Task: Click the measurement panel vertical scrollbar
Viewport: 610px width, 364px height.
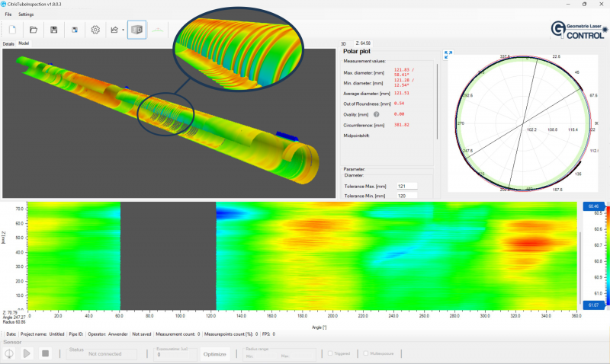Action: pos(438,101)
